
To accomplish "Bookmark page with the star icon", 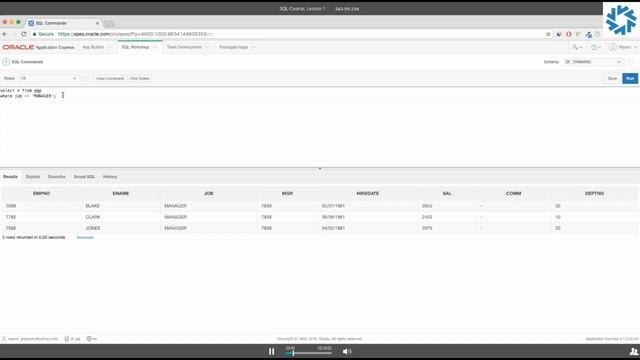I will (x=548, y=34).
